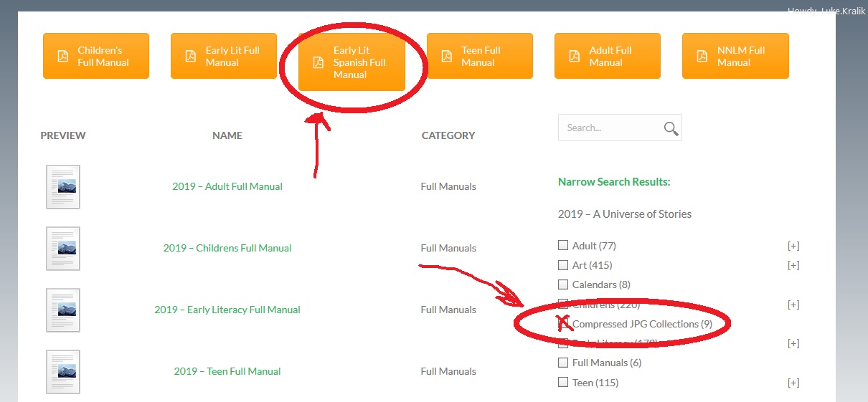Expand the Art category subfilters
868x402 pixels.
pyautogui.click(x=793, y=265)
